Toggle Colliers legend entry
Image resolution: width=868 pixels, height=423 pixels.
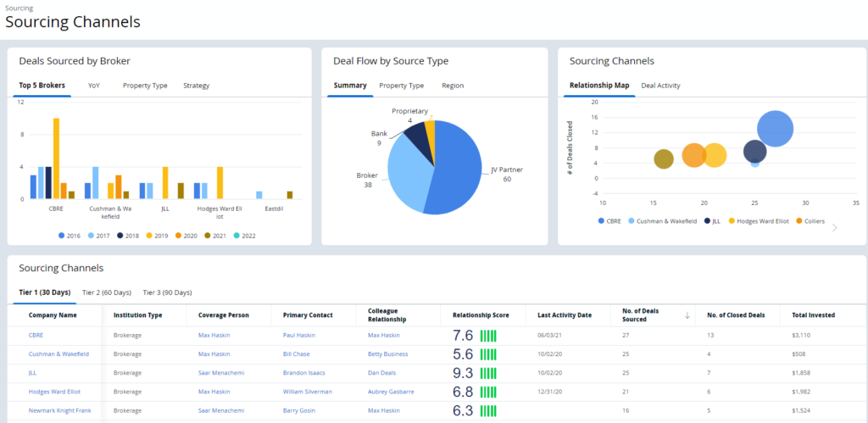810,221
